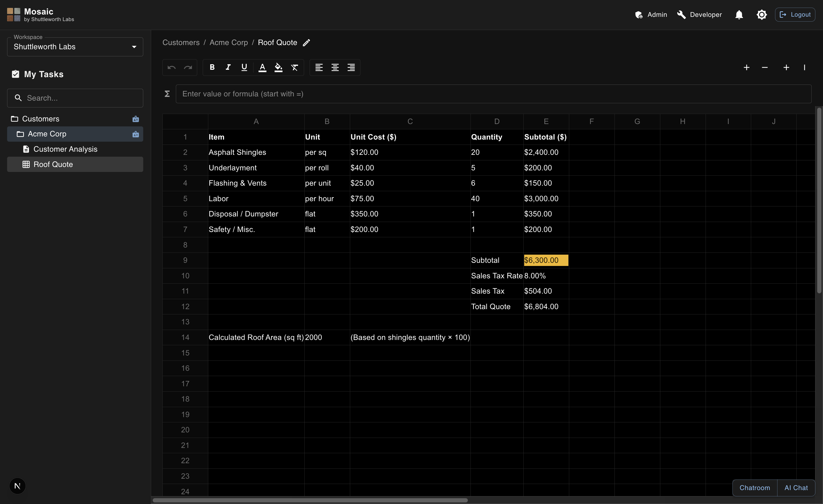Click the Logout button
The height and width of the screenshot is (504, 823).
795,15
